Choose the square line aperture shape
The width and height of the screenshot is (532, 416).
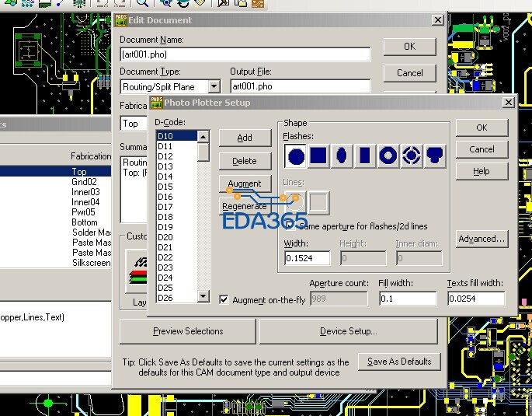(x=319, y=202)
